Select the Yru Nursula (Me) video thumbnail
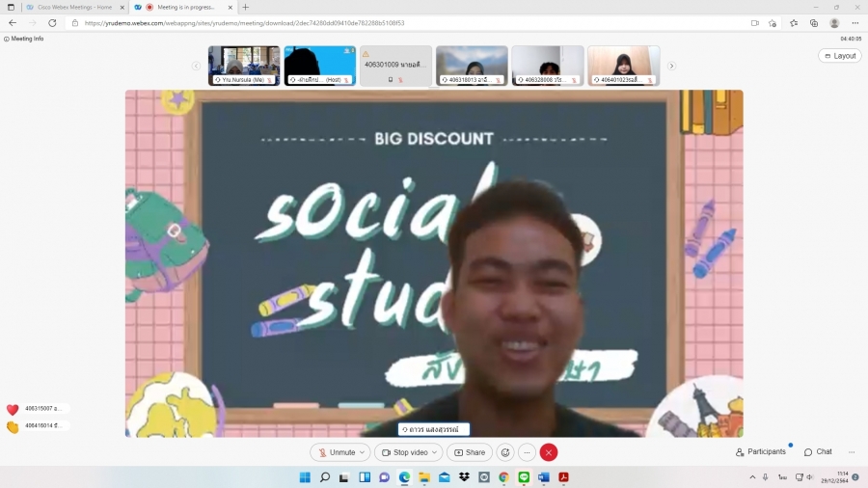Screen dimensions: 868x488 tap(244, 66)
